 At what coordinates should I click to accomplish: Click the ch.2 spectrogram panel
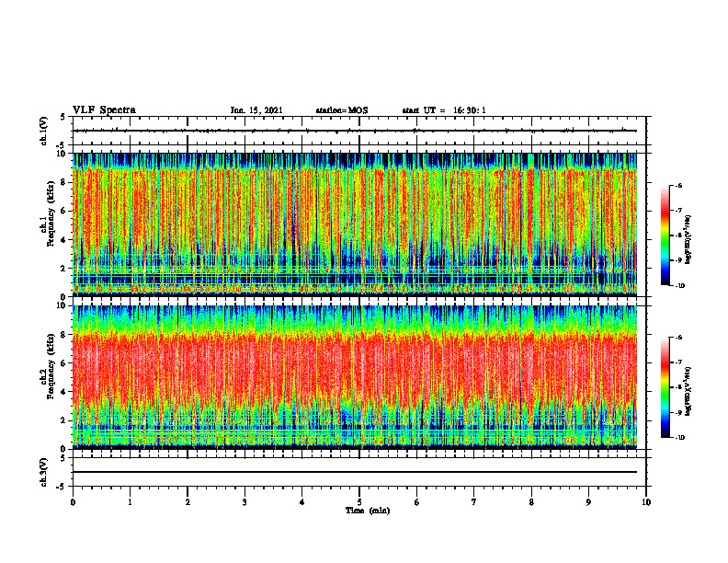(355, 377)
